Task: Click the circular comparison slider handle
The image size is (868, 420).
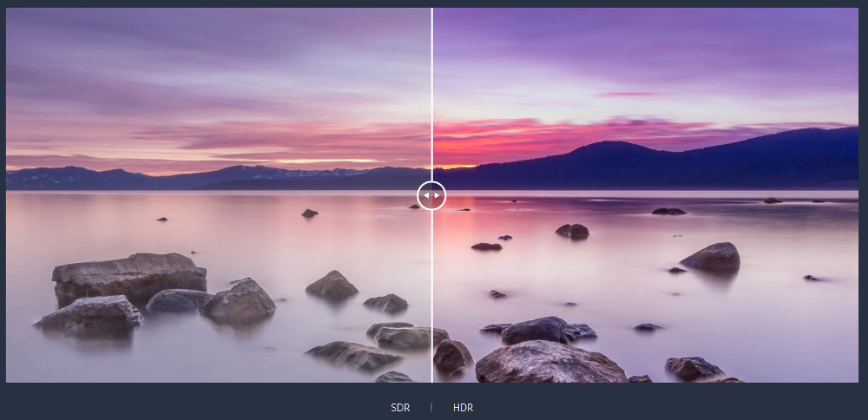Action: [x=431, y=195]
